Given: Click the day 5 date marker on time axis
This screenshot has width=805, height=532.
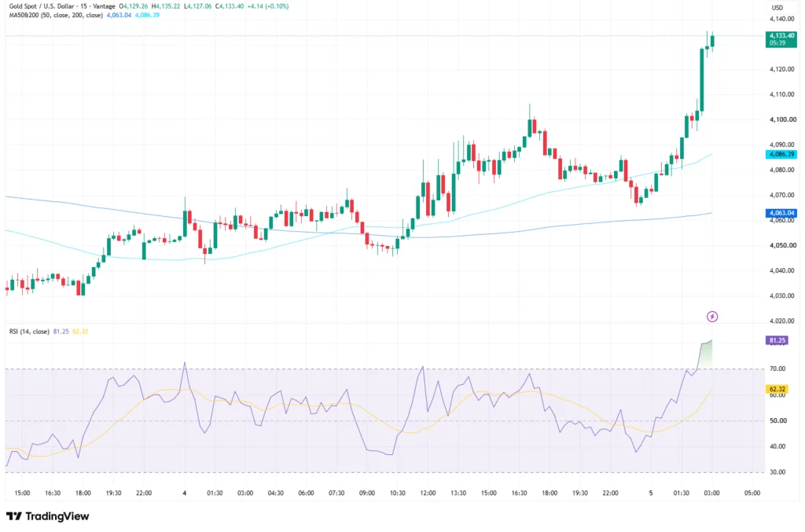Looking at the screenshot, I should coord(651,493).
